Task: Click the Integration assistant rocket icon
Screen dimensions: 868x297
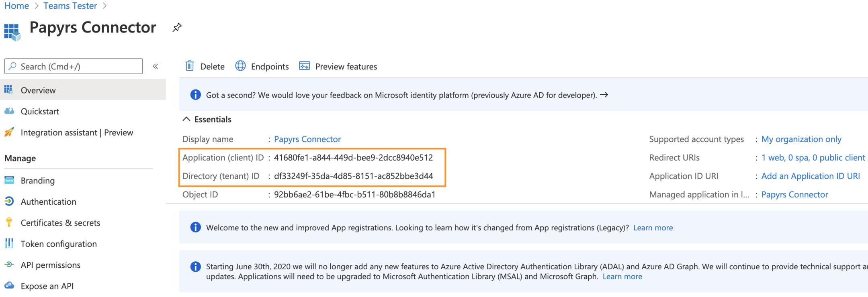Action: [x=9, y=132]
